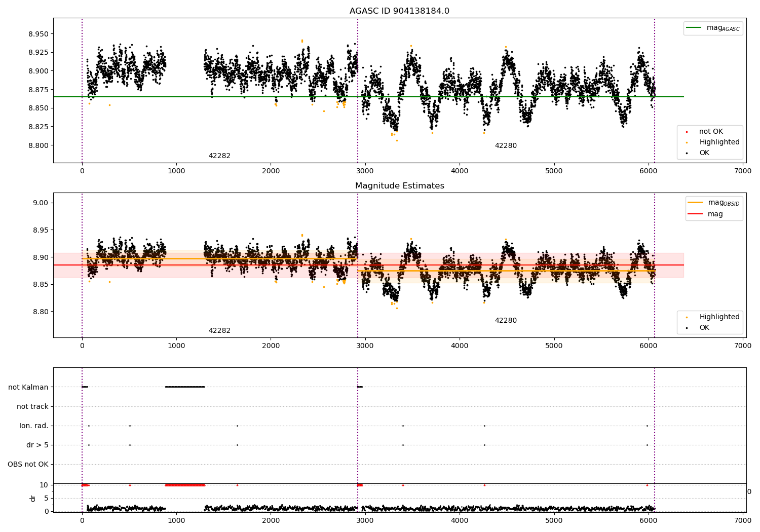Click the 'Ion. rad.' row label

(x=34, y=426)
